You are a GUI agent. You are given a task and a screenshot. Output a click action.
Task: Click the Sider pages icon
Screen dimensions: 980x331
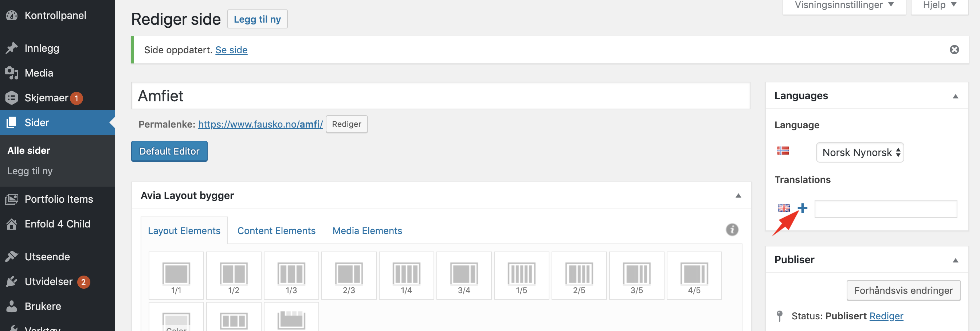(12, 122)
